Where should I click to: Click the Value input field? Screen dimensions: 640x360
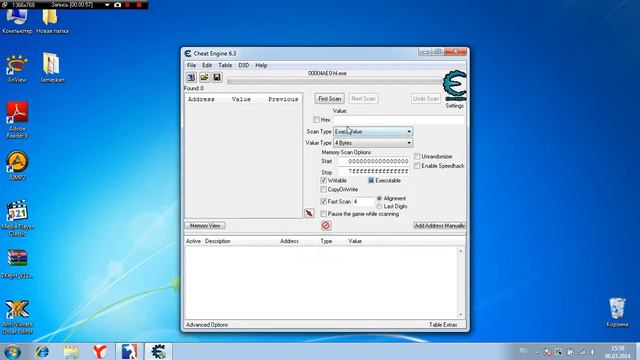click(399, 120)
